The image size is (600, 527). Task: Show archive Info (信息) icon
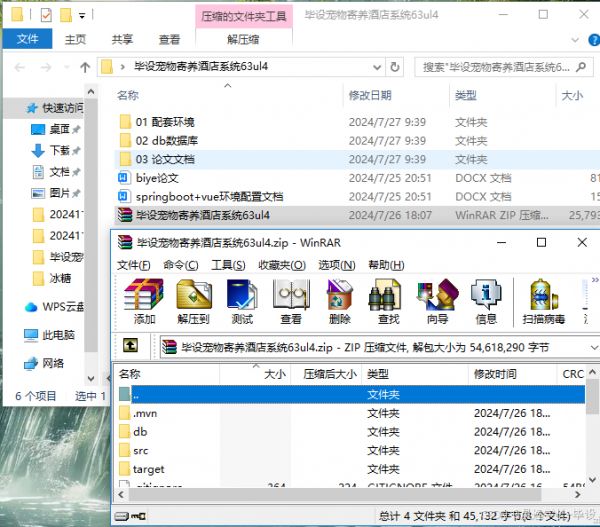tap(486, 301)
